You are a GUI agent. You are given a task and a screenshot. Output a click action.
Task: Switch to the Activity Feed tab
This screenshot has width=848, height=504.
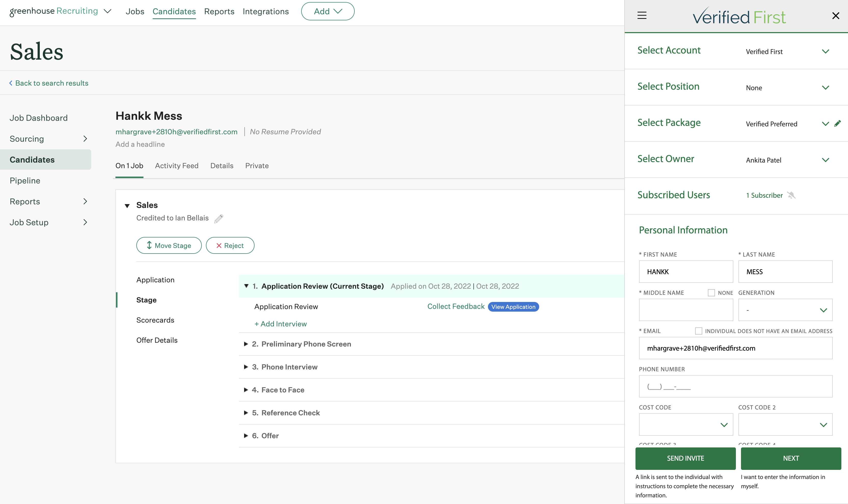(177, 166)
